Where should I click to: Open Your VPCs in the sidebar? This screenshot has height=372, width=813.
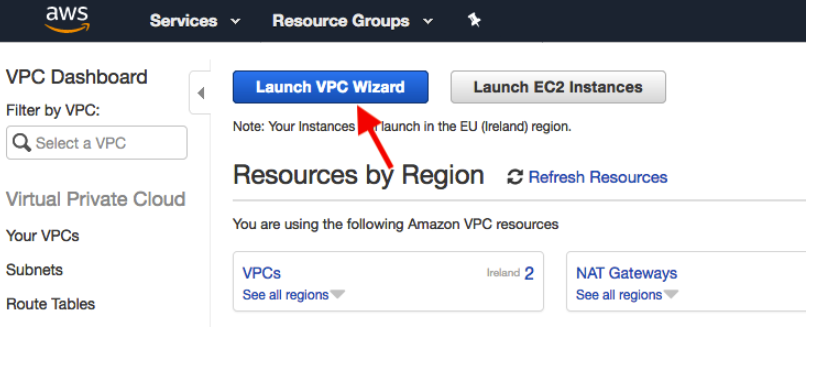point(43,236)
